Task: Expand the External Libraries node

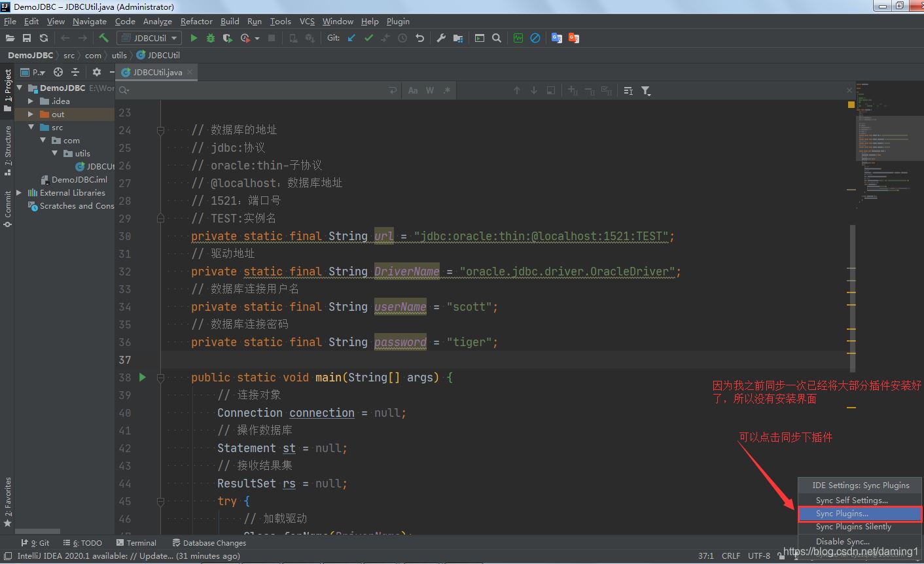Action: coord(19,193)
